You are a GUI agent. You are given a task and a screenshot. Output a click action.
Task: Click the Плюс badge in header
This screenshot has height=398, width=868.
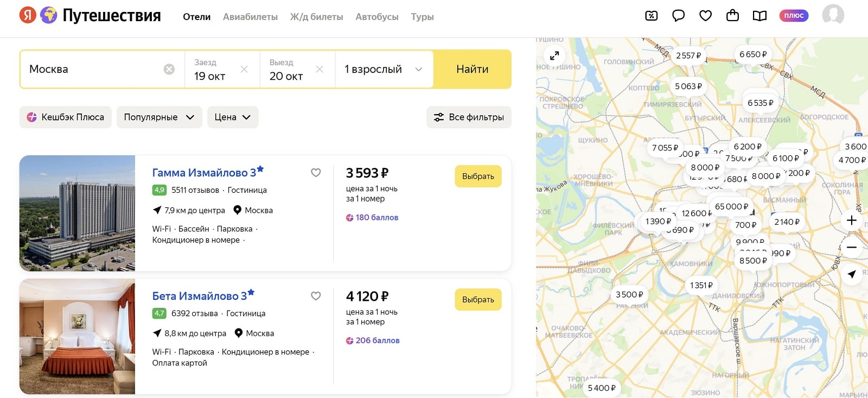tap(794, 15)
